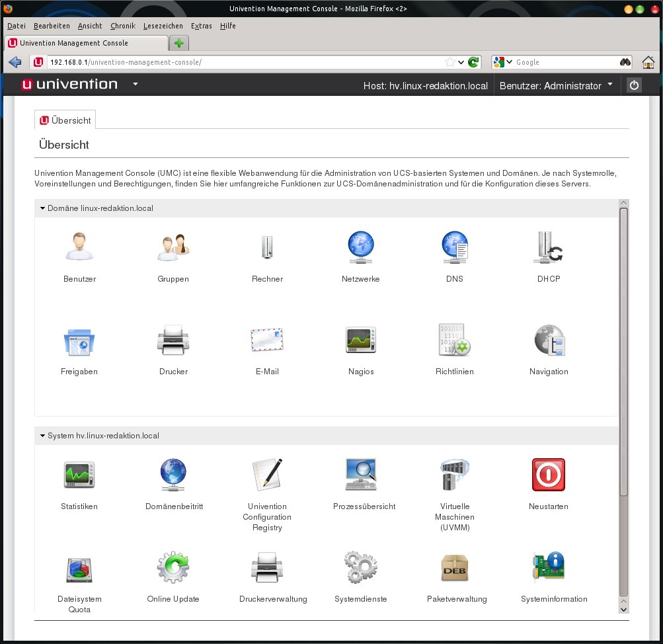Collapse the Domäne linux-redaktion.local section
This screenshot has width=663, height=644.
[x=43, y=208]
